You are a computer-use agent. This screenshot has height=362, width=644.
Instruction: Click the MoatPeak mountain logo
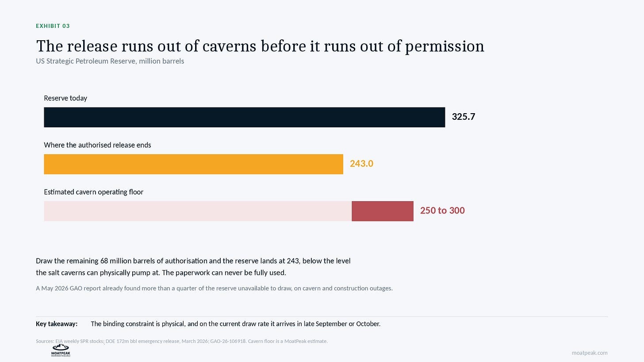pos(61,351)
